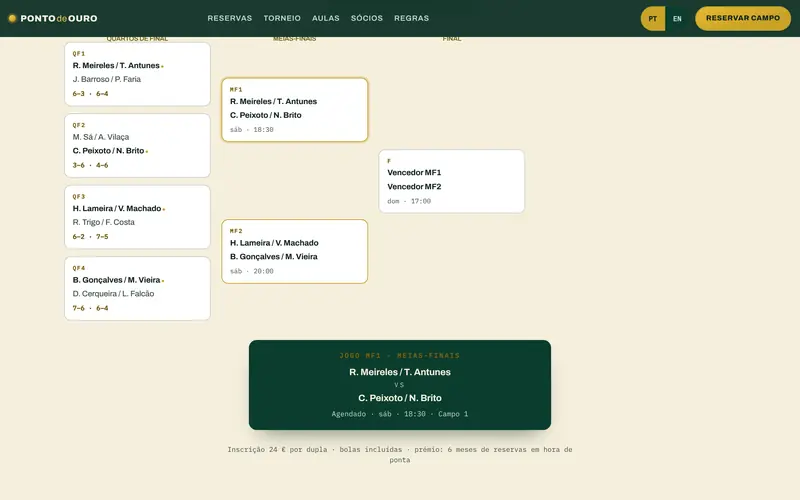Click D. Cerqueira / L. Falcão in QF4
Viewport: 800px width, 500px height.
point(113,293)
